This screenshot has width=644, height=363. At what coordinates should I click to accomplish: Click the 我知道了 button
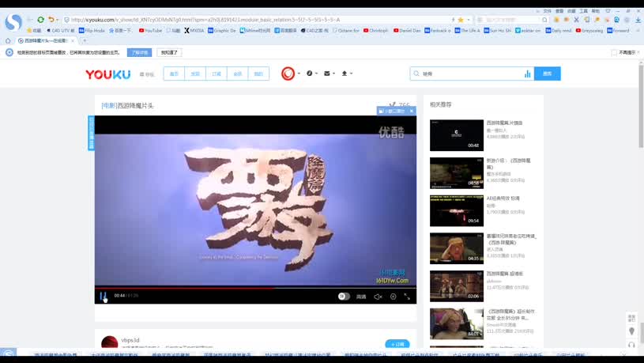click(x=169, y=53)
